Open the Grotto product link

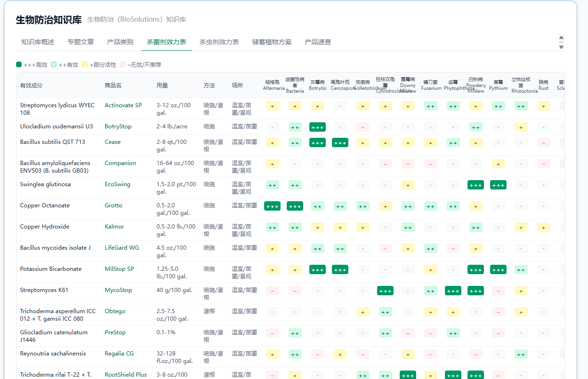coord(113,205)
